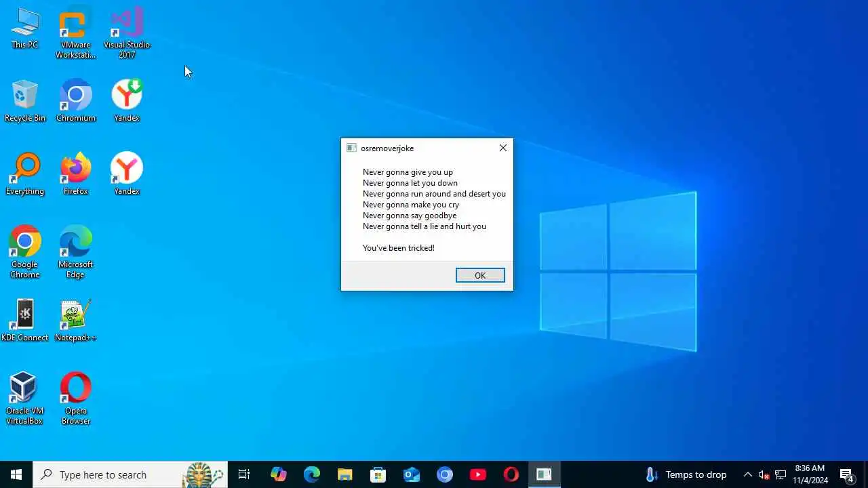Select the This PC desktop icon
Image resolution: width=868 pixels, height=488 pixels.
[25, 28]
